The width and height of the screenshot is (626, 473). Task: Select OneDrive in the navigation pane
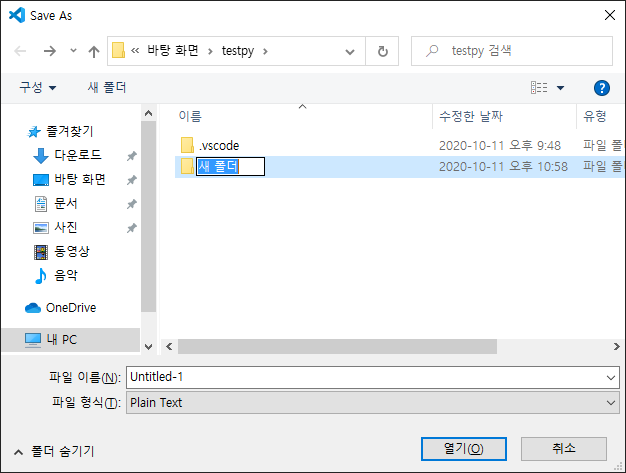tap(60, 308)
